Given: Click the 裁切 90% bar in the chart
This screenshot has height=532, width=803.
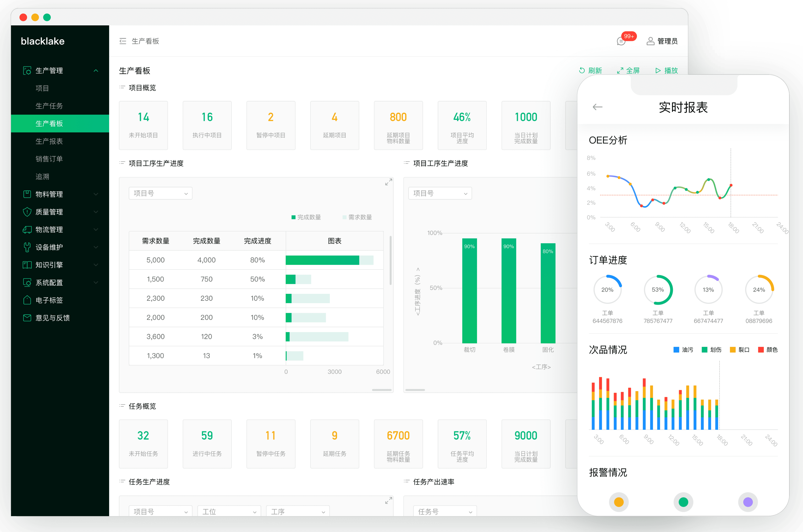Looking at the screenshot, I should coord(470,291).
